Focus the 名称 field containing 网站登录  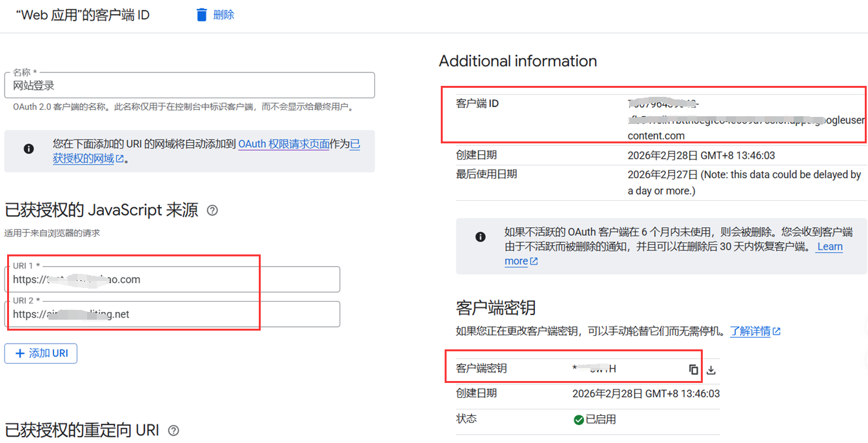[189, 85]
